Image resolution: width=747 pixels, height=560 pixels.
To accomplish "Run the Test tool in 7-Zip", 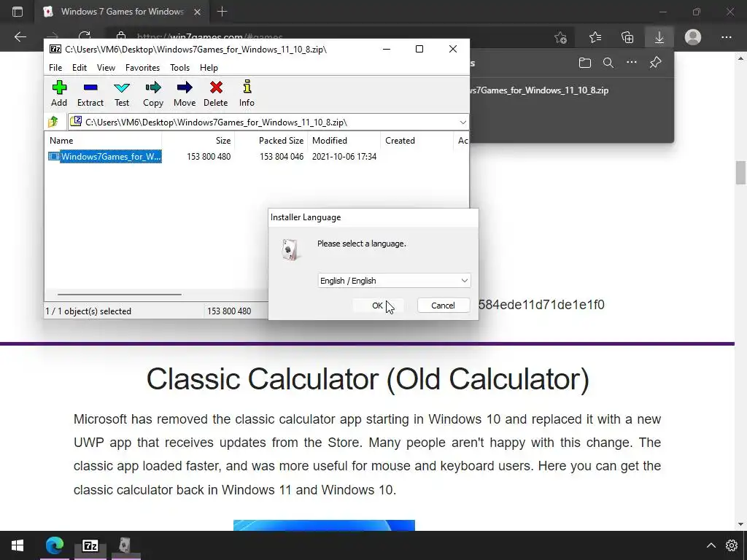I will coord(122,93).
